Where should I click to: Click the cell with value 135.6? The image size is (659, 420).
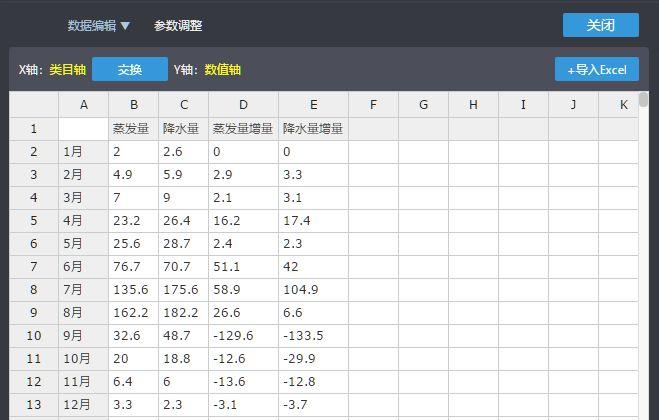(134, 290)
